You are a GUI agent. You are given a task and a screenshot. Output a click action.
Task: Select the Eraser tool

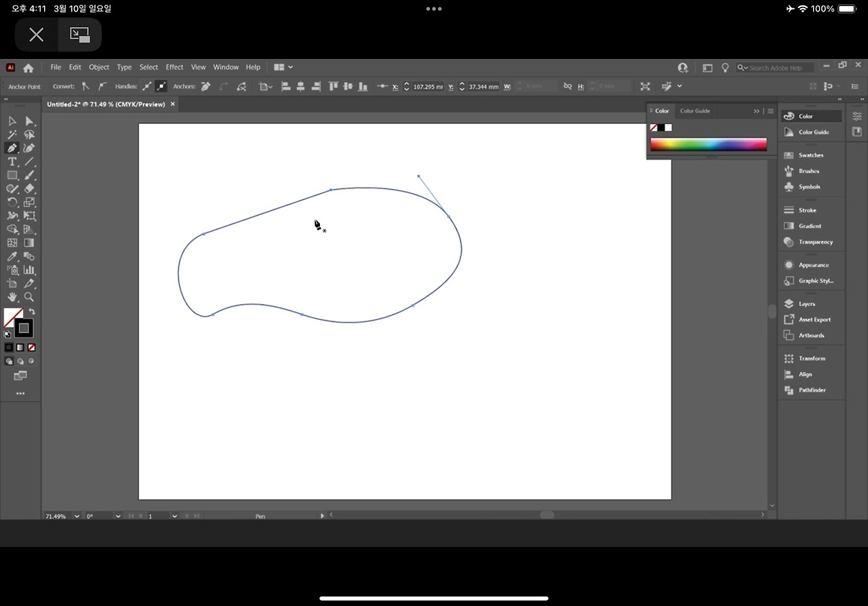(x=29, y=189)
